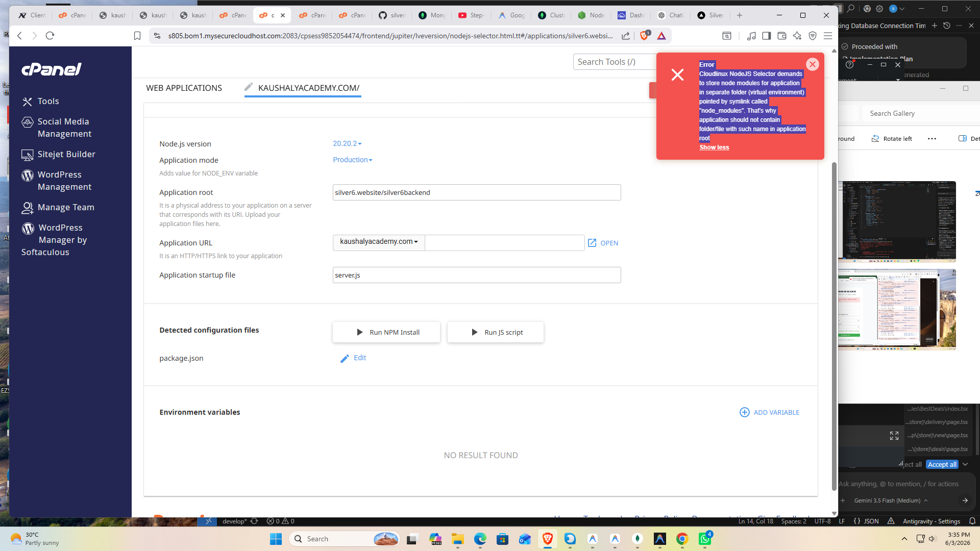Viewport: 980px width, 551px height.
Task: Click taskbar Search box
Action: pos(345,539)
